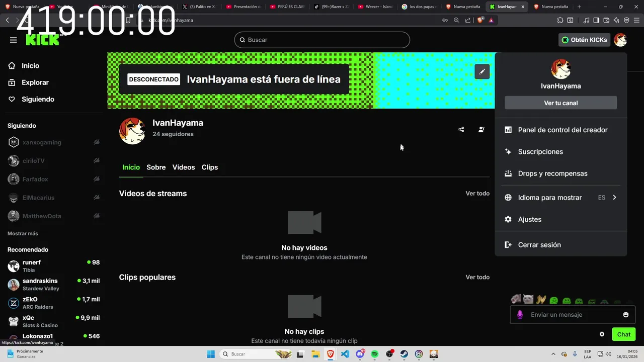Click the green Chat button
This screenshot has width=644, height=362.
[x=623, y=334]
